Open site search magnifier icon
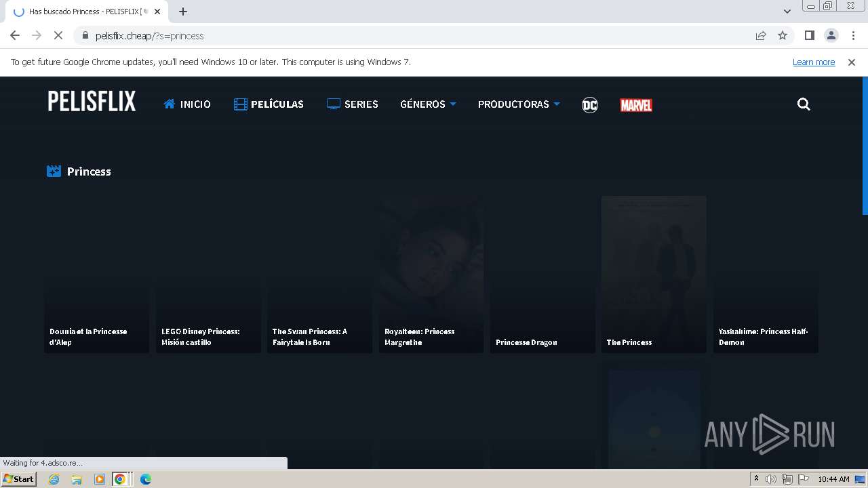This screenshot has height=488, width=868. 804,104
